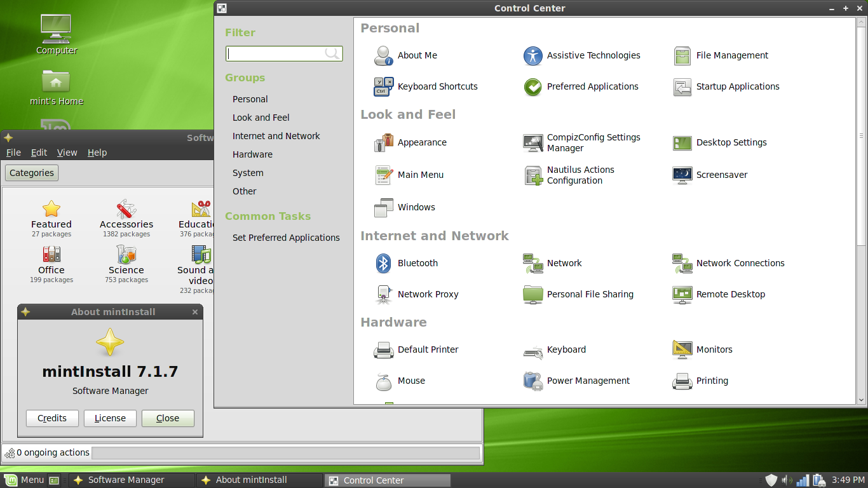Open Assistive Technologies settings

[582, 55]
